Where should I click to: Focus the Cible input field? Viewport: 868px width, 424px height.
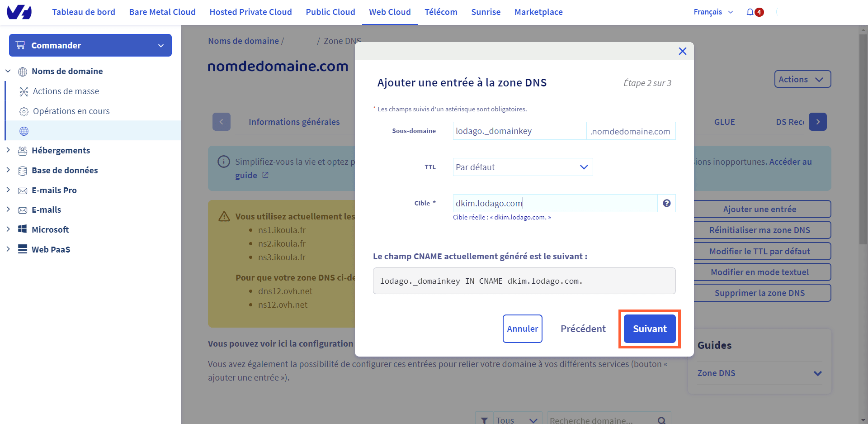coord(555,203)
